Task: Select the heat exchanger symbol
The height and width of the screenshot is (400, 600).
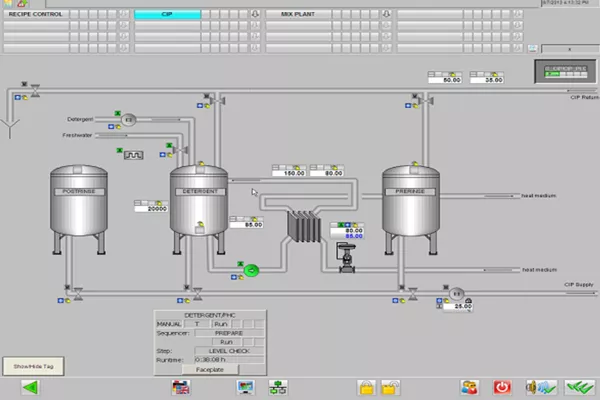Action: tap(301, 227)
